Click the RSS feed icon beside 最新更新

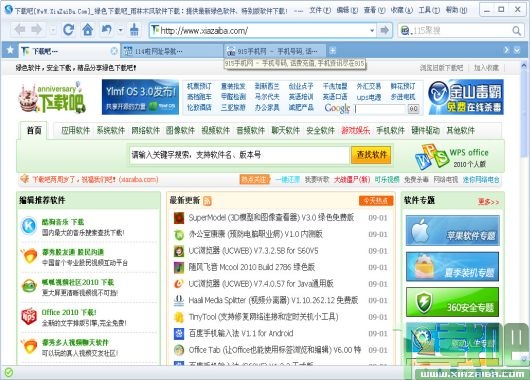(x=207, y=201)
